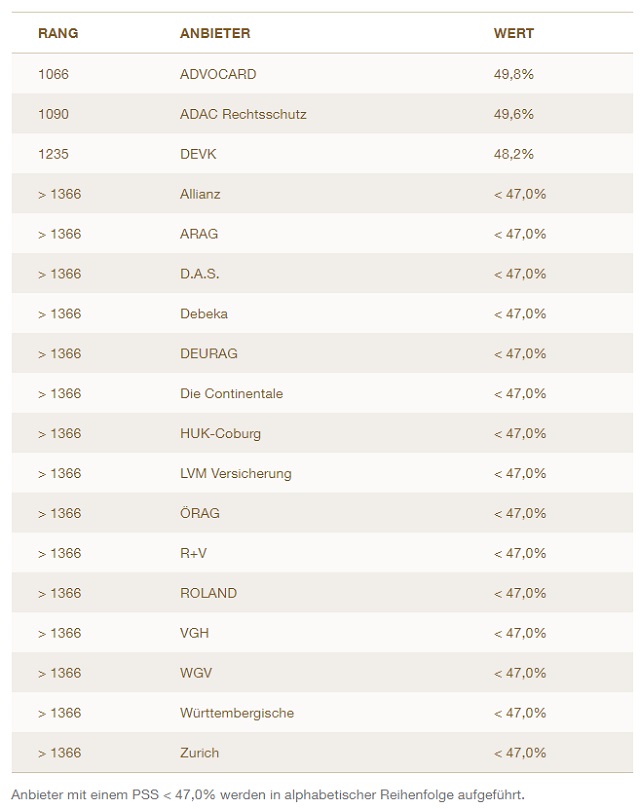
Task: Click the 49,8% value for ADVOCARD
Action: [x=514, y=74]
